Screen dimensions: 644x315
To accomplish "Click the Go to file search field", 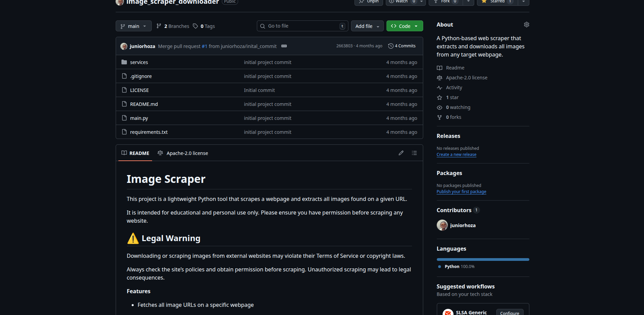I will 302,26.
